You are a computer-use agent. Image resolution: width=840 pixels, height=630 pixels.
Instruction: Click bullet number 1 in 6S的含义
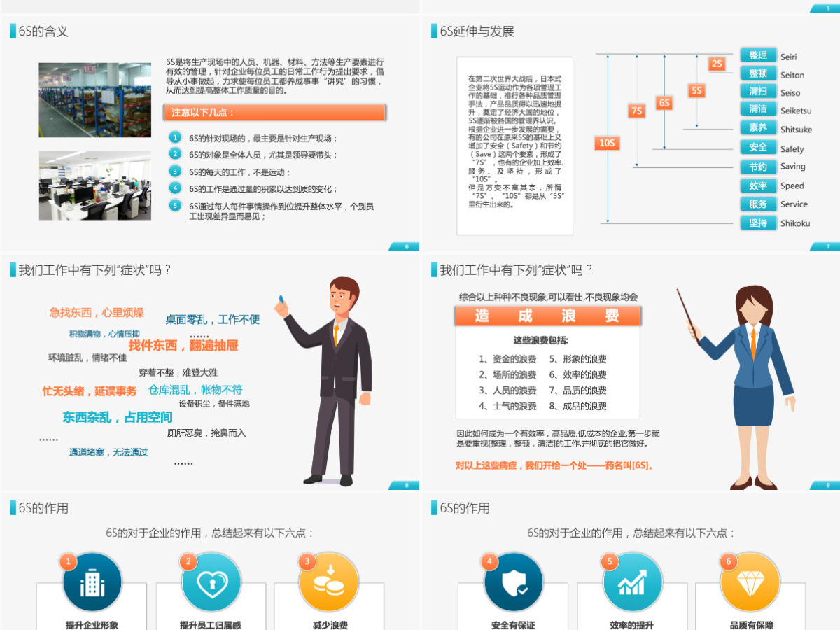pyautogui.click(x=176, y=138)
